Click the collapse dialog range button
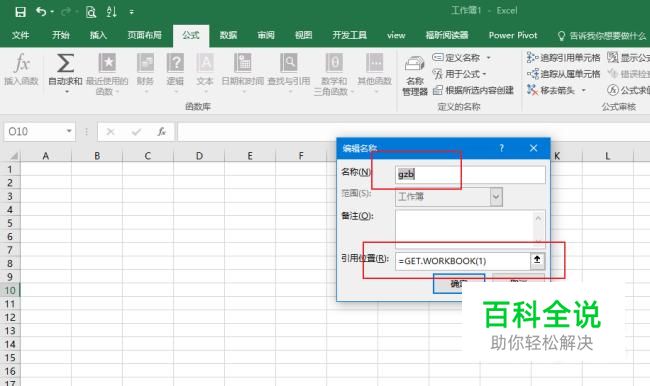Screen dimensions: 650x386 click(x=537, y=260)
